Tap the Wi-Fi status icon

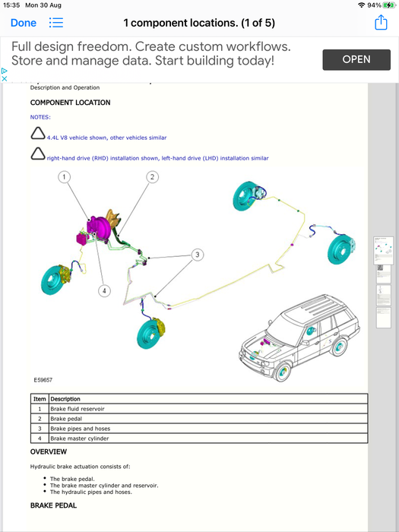point(361,5)
